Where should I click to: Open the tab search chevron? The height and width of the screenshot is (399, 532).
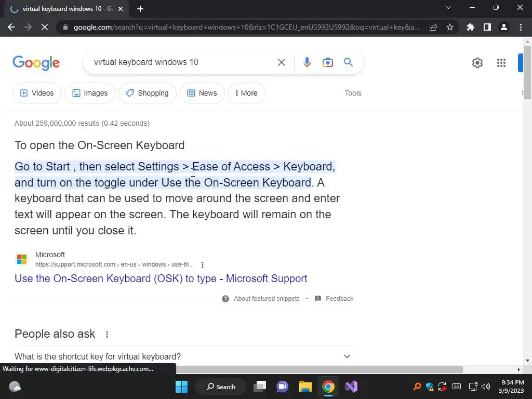[448, 7]
